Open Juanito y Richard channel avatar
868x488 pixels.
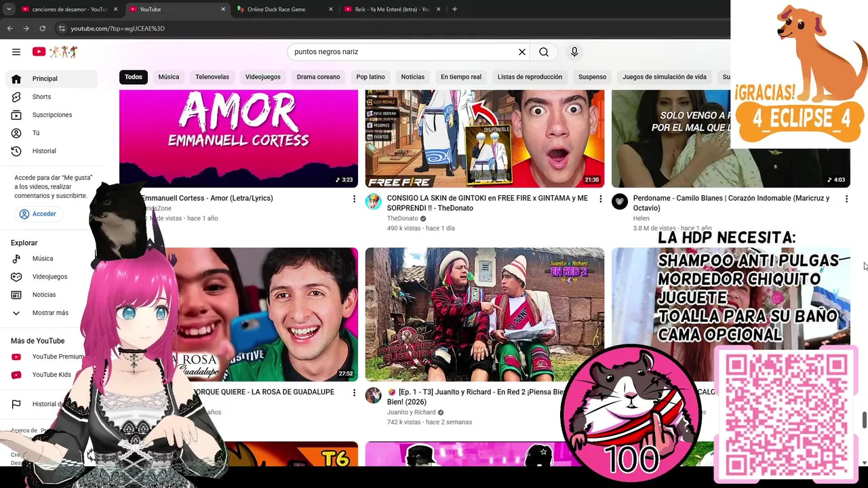point(374,395)
